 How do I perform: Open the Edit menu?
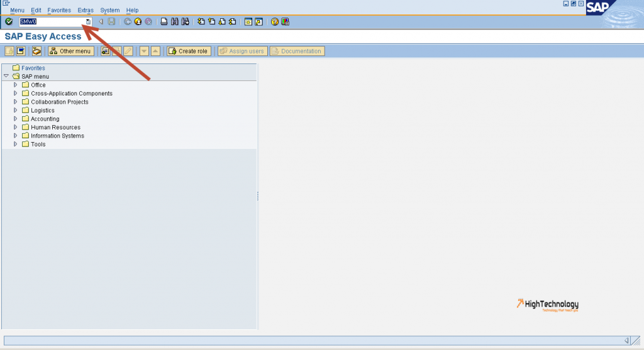(36, 10)
